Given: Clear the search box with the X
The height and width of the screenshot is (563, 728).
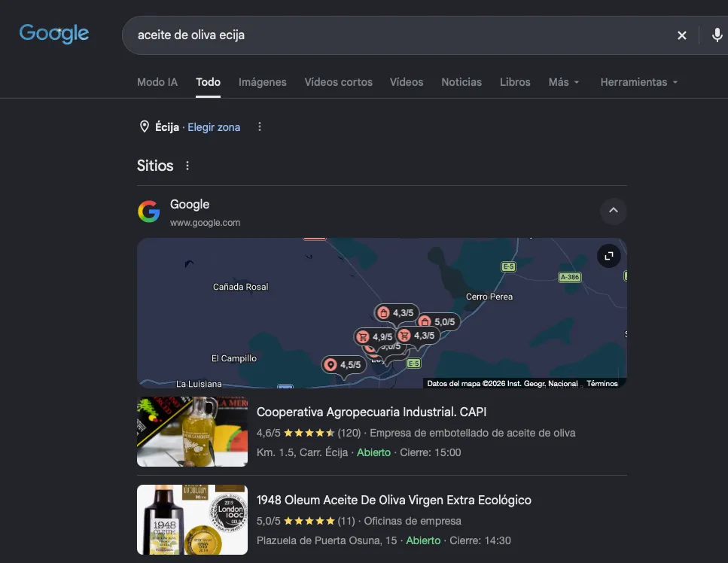Looking at the screenshot, I should [681, 35].
